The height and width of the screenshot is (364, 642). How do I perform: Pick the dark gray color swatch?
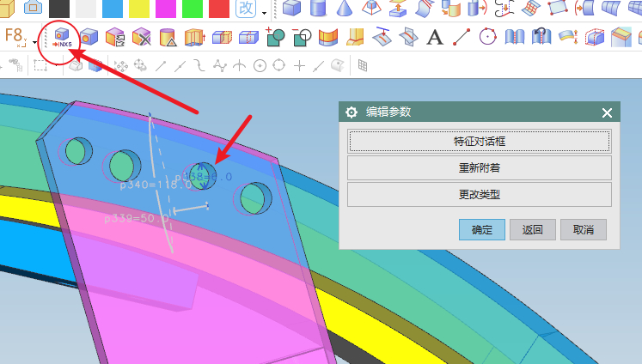(59, 9)
